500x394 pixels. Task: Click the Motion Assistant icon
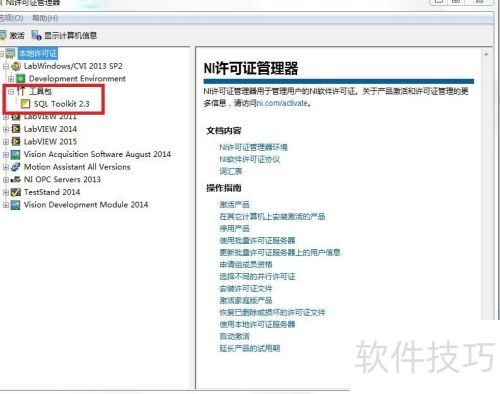click(16, 167)
